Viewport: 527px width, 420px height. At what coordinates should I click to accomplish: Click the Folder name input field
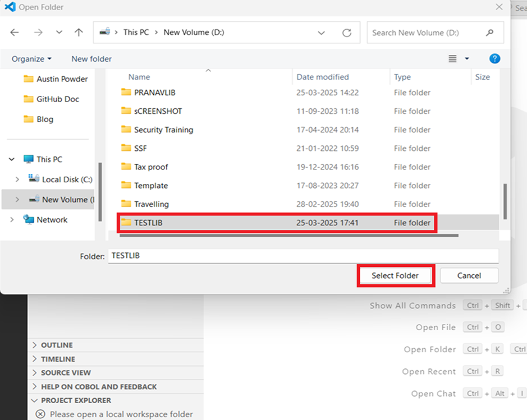[303, 256]
